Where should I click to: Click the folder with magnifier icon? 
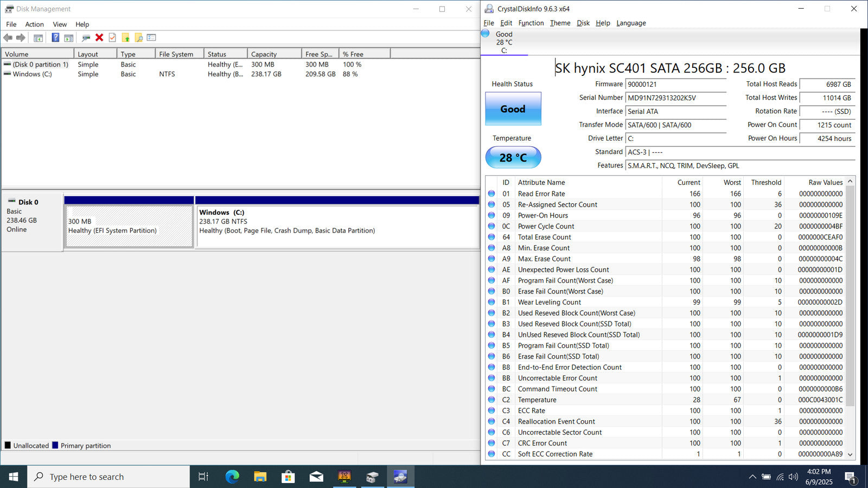[x=139, y=37]
